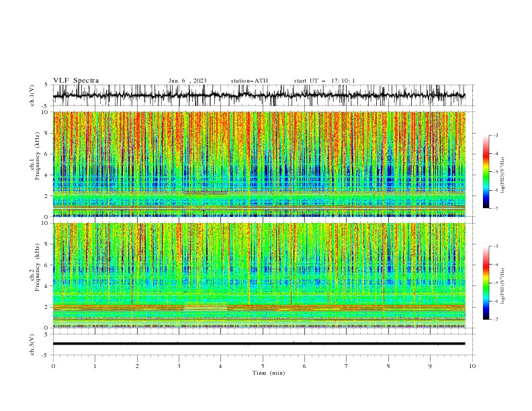532x411 pixels.
Task: Click the "station=ATH" label
Action: pos(249,81)
